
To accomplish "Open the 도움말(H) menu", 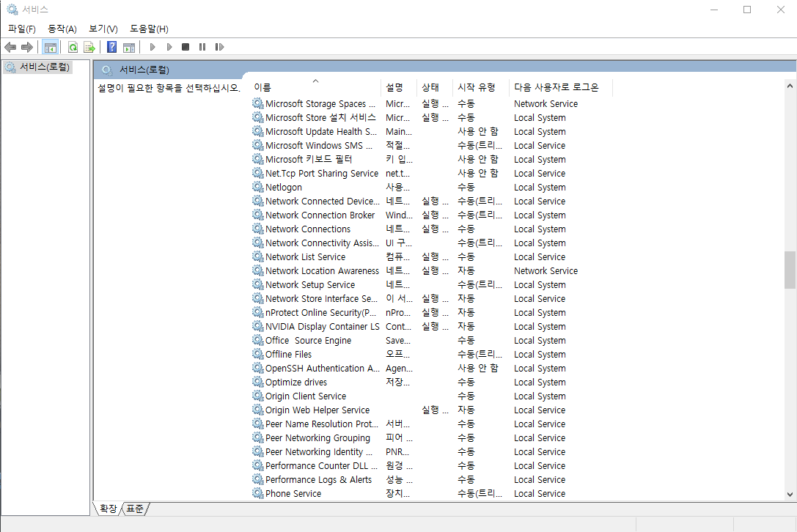I will click(149, 29).
